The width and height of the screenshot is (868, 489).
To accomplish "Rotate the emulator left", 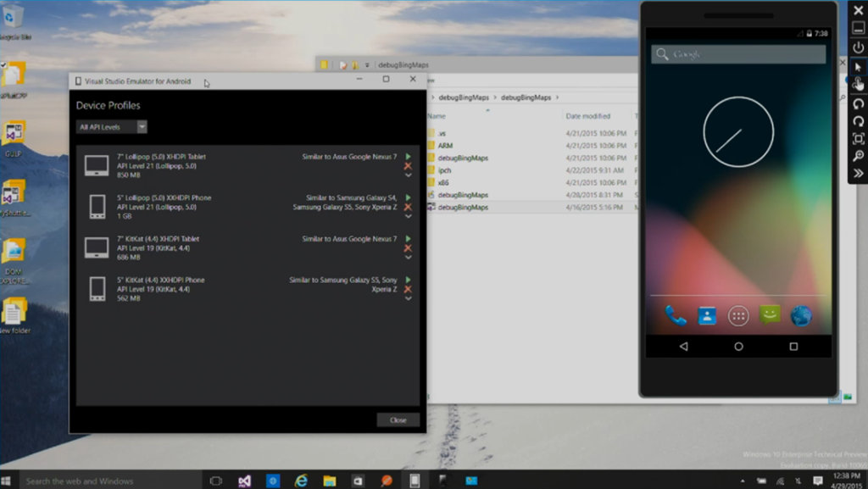I will click(858, 103).
